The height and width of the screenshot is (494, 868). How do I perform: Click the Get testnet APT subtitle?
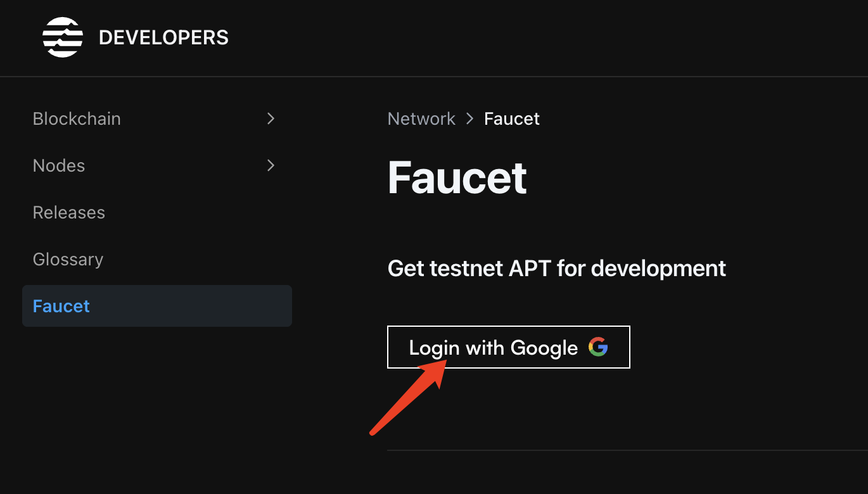point(557,269)
